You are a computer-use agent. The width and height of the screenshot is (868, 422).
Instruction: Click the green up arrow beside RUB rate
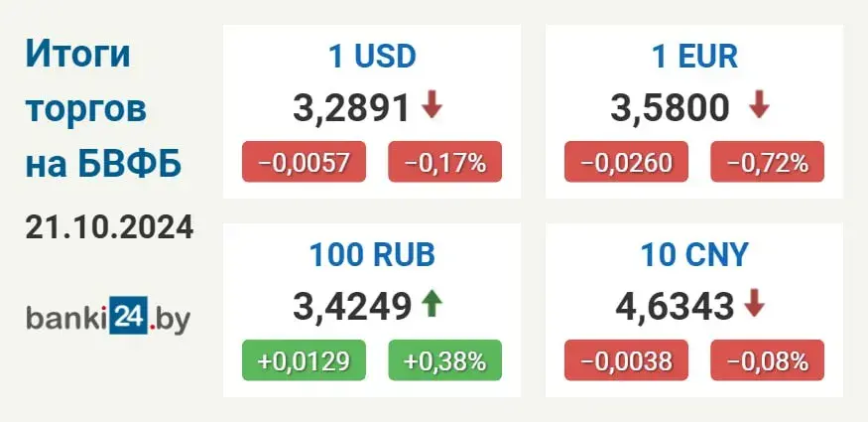tap(432, 305)
